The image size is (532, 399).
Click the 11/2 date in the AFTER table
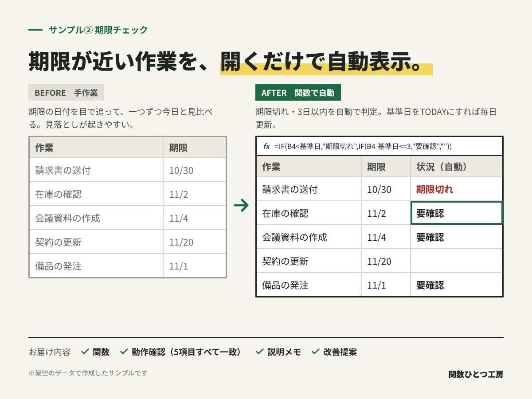coord(377,213)
